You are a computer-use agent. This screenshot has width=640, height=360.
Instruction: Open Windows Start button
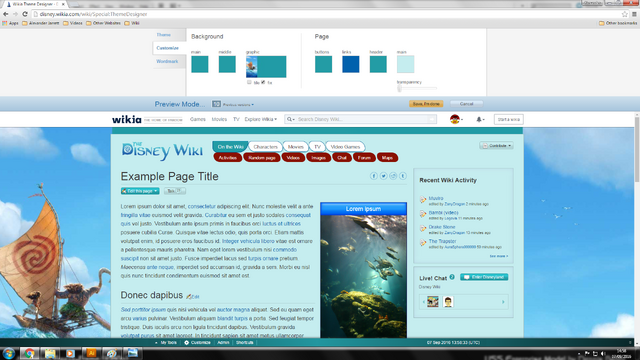pyautogui.click(x=8, y=353)
